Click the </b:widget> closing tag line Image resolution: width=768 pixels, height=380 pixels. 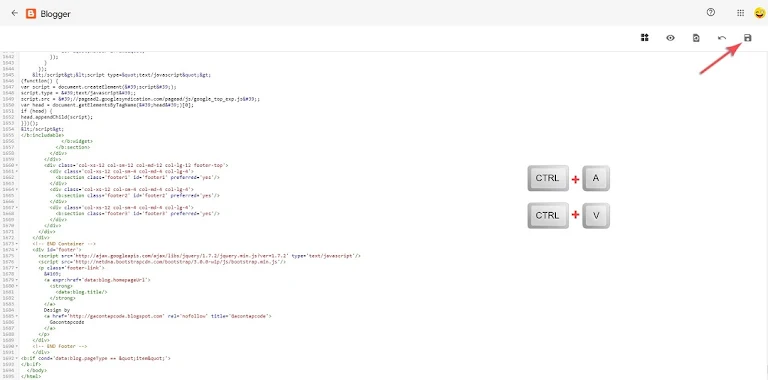77,141
